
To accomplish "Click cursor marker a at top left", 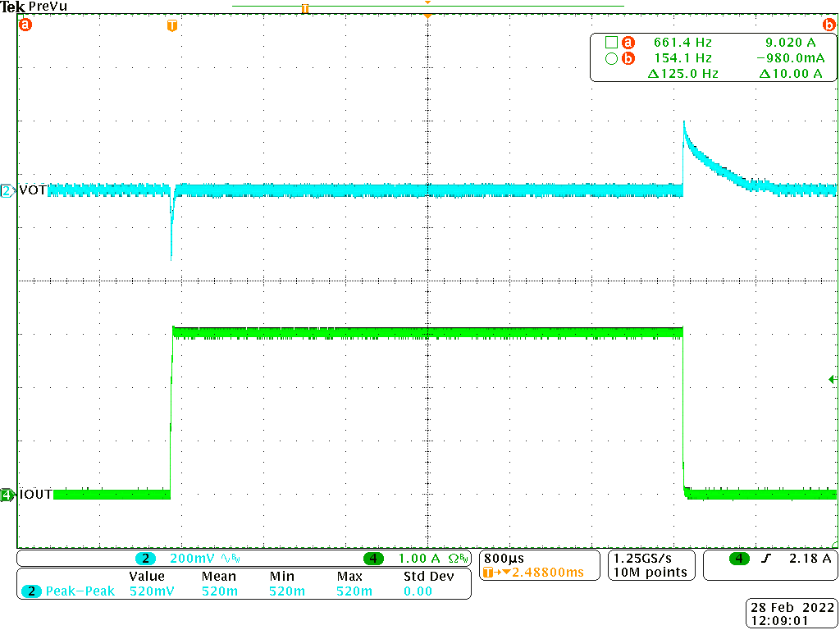I will (25, 25).
